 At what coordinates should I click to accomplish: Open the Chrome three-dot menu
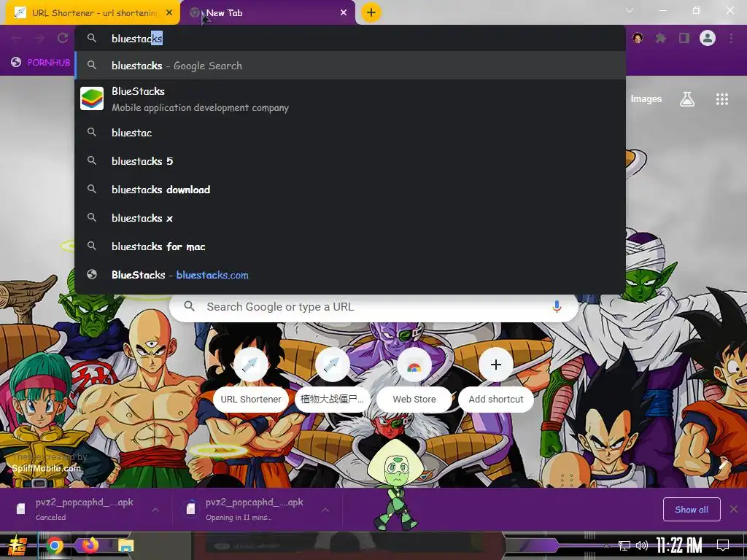click(x=731, y=38)
